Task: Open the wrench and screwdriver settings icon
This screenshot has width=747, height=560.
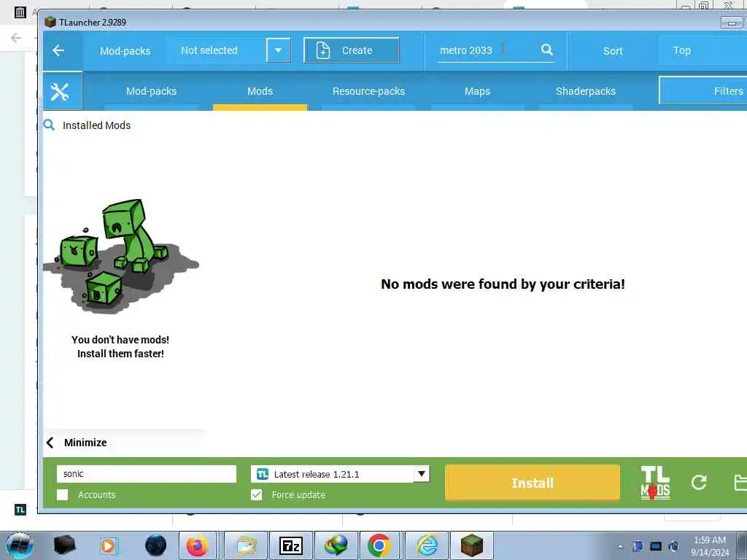Action: click(60, 91)
